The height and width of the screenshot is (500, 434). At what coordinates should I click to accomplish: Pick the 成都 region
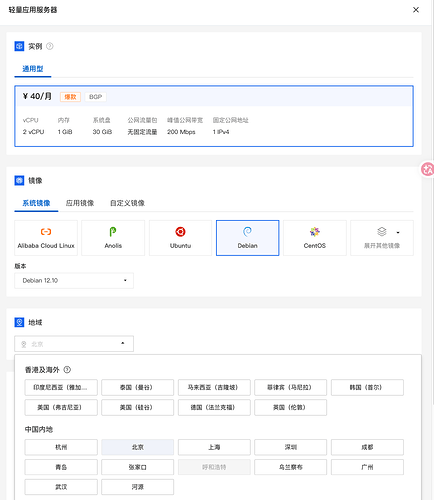[x=367, y=447]
